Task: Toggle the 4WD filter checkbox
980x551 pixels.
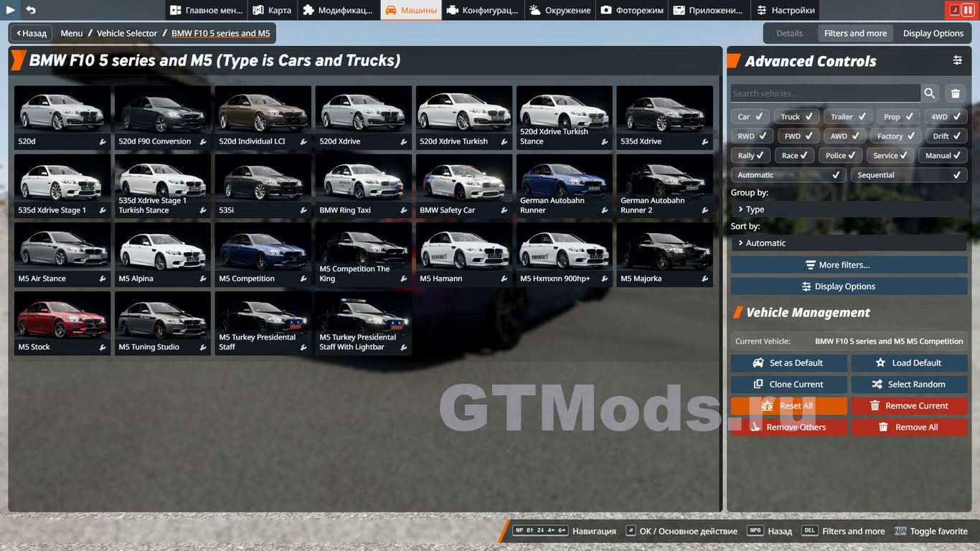Action: pyautogui.click(x=946, y=116)
